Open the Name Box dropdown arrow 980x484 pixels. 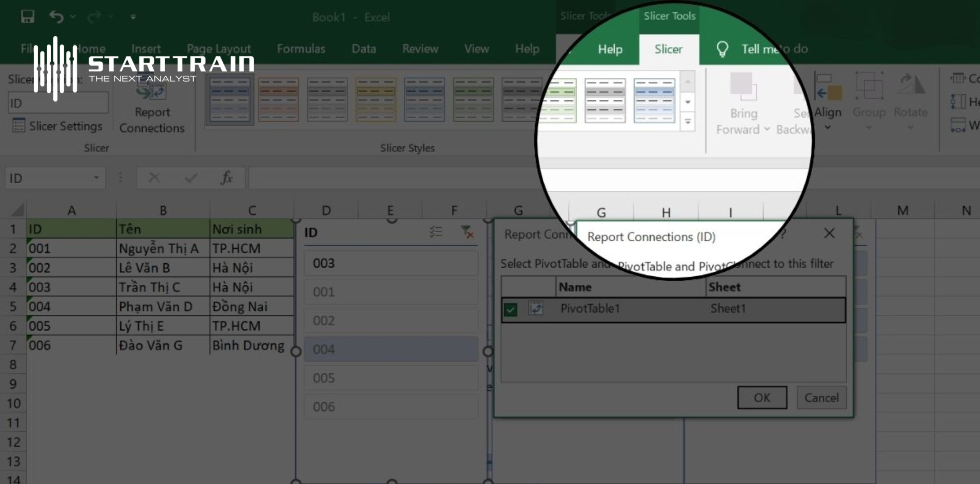pyautogui.click(x=96, y=178)
